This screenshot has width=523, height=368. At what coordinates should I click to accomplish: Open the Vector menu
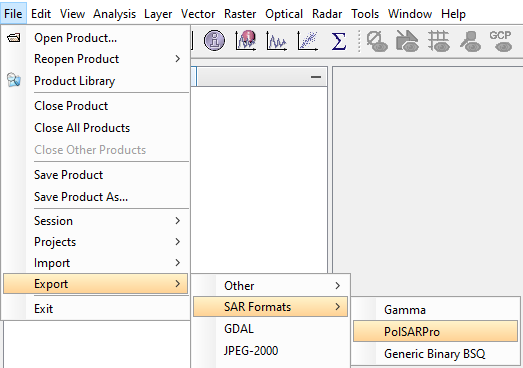click(198, 14)
